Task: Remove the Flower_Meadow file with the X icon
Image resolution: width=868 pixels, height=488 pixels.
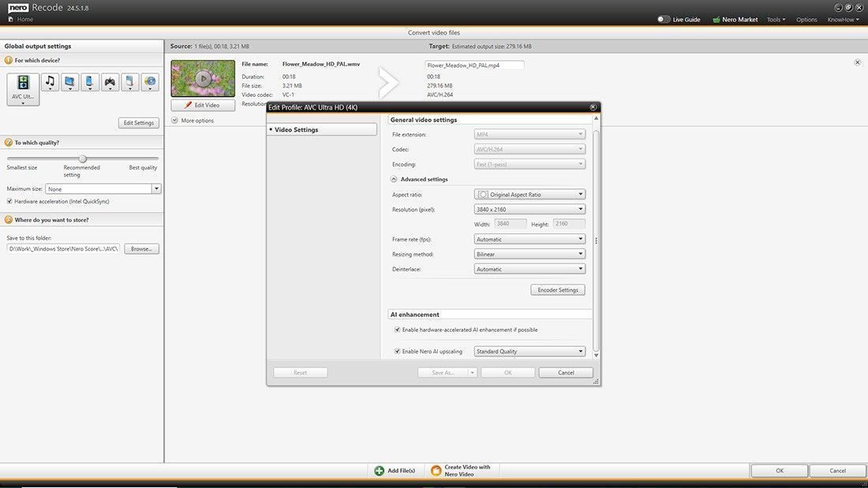Action: 858,62
